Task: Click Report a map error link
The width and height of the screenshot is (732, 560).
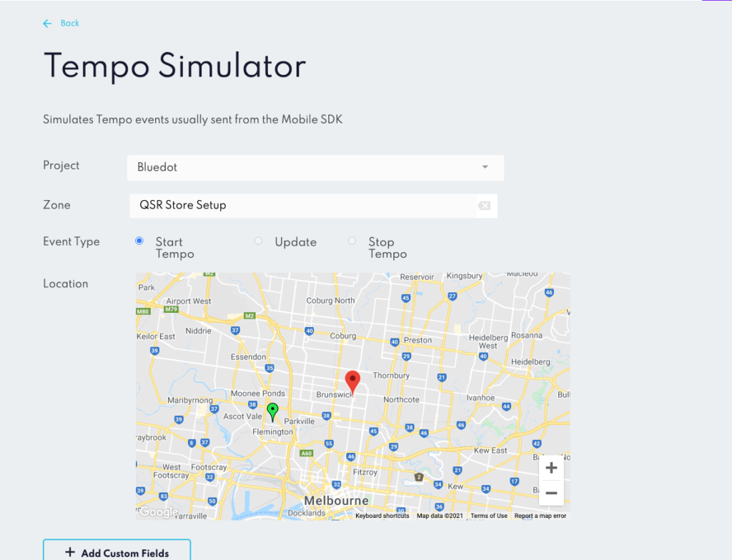Action: 540,516
